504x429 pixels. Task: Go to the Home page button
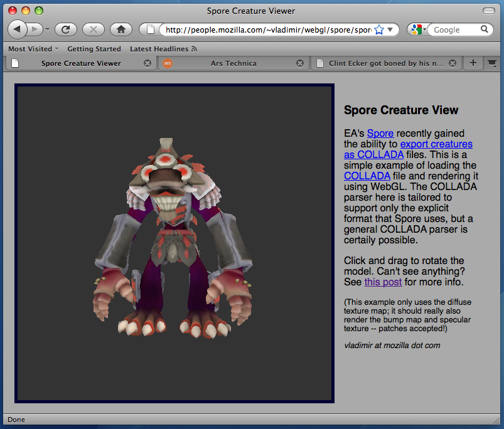(x=121, y=29)
